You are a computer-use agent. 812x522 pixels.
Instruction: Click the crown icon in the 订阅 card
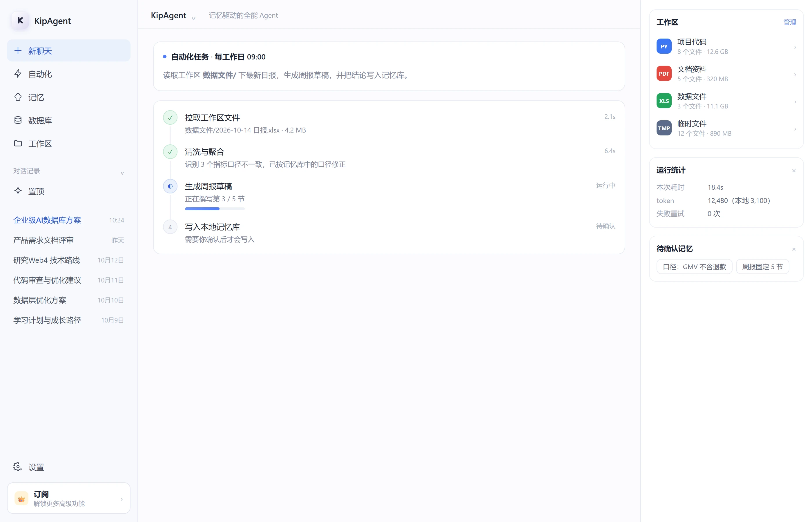tap(21, 498)
